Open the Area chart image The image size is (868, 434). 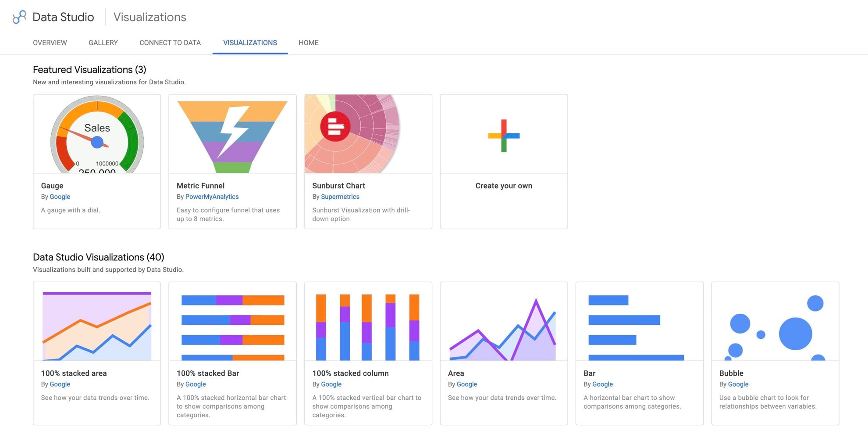coord(504,322)
